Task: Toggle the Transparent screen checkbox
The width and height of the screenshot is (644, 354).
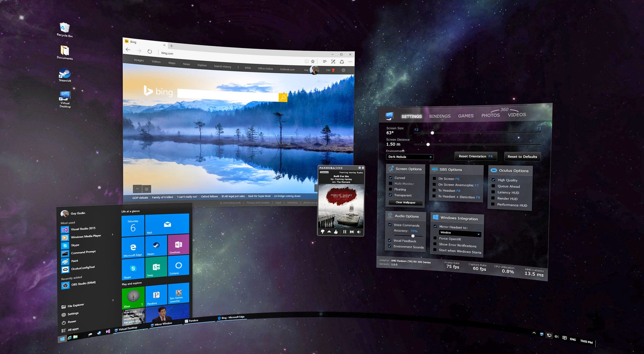Action: (390, 195)
